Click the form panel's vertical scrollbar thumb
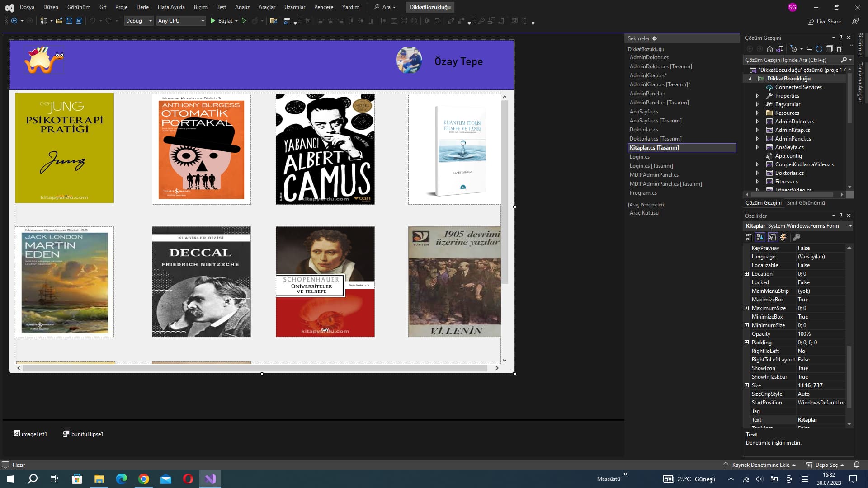 (x=505, y=192)
